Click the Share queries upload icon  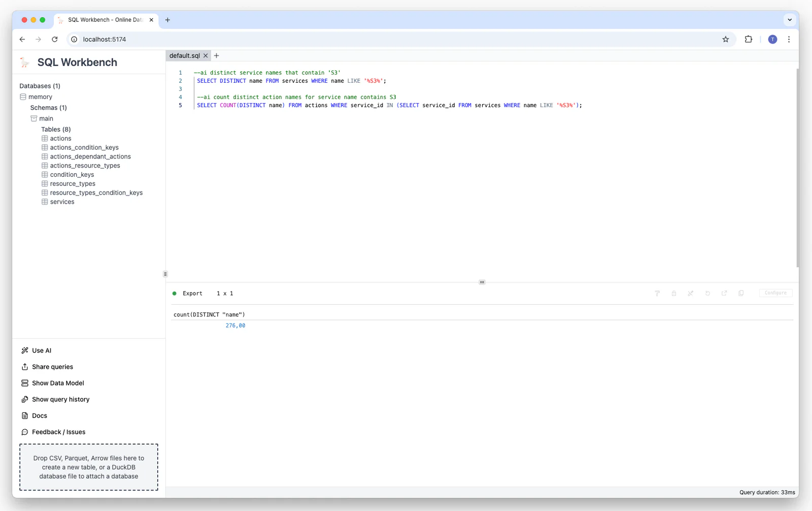click(x=25, y=367)
